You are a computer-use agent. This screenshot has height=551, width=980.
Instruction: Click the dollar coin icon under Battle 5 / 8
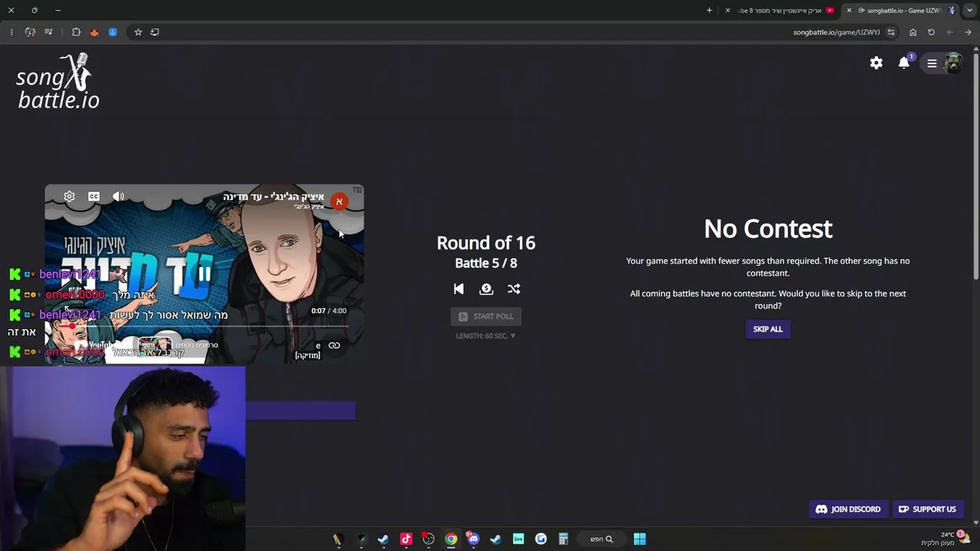pos(486,289)
